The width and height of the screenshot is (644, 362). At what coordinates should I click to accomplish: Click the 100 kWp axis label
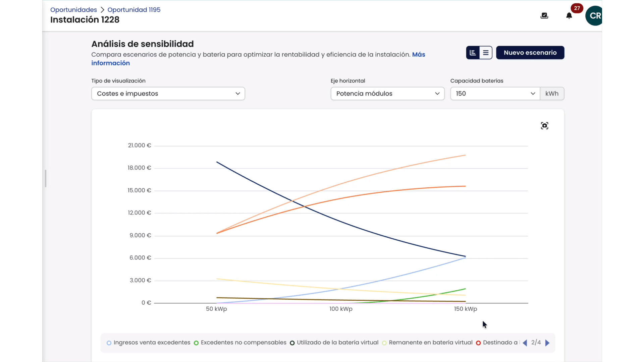coord(341,309)
